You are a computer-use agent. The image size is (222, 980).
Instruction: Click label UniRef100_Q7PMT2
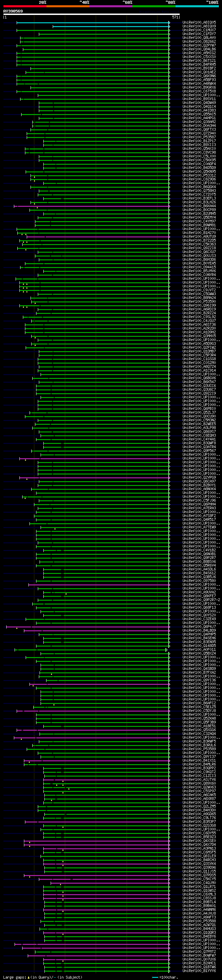(x=199, y=951)
